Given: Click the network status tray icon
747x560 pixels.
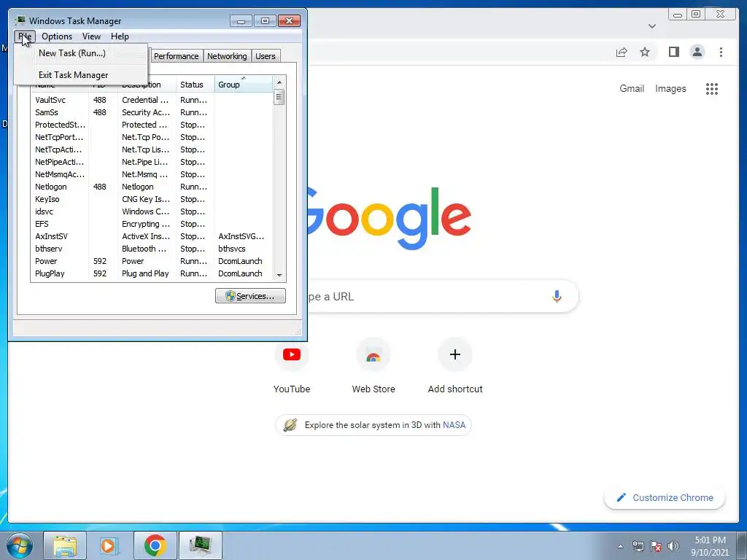Looking at the screenshot, I should pyautogui.click(x=638, y=546).
